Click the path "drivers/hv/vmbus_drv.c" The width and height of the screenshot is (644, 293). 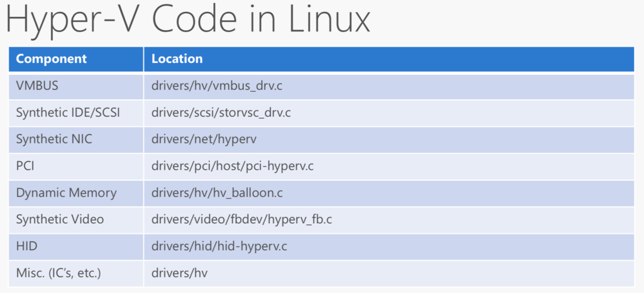coord(217,86)
